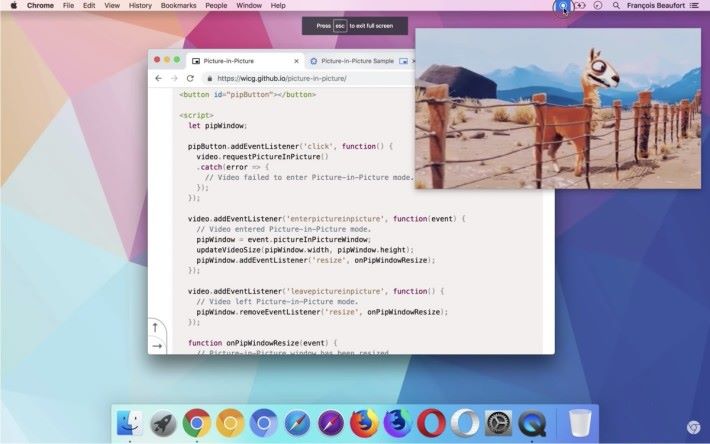
Task: Open the Trash in the dock
Action: 580,422
